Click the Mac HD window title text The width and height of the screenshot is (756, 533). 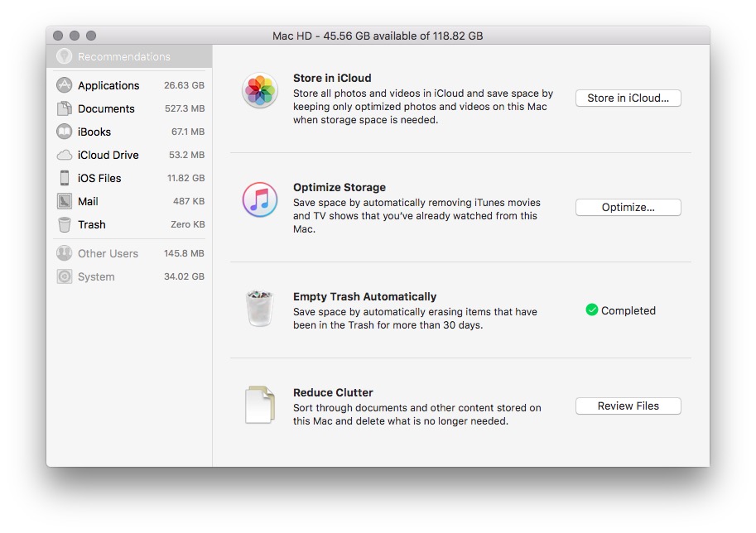tap(378, 36)
